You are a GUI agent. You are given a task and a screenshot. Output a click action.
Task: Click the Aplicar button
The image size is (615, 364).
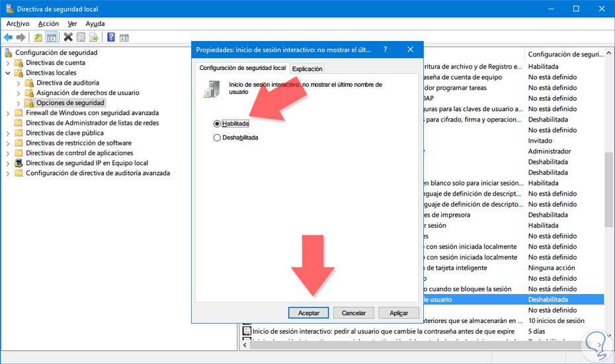399,313
